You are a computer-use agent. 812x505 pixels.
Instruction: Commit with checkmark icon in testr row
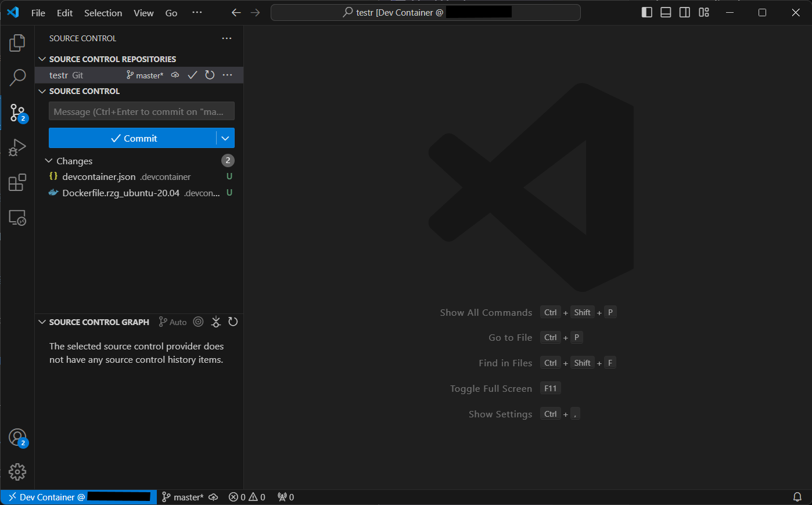pyautogui.click(x=192, y=75)
